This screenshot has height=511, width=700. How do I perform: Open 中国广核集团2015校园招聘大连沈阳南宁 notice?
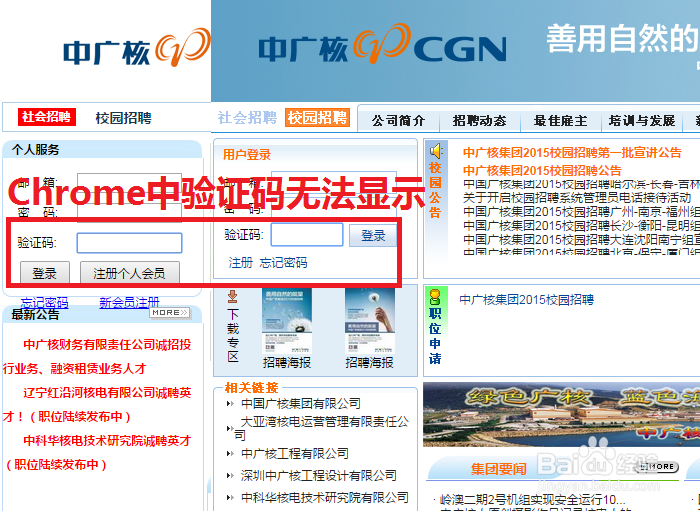(581, 239)
